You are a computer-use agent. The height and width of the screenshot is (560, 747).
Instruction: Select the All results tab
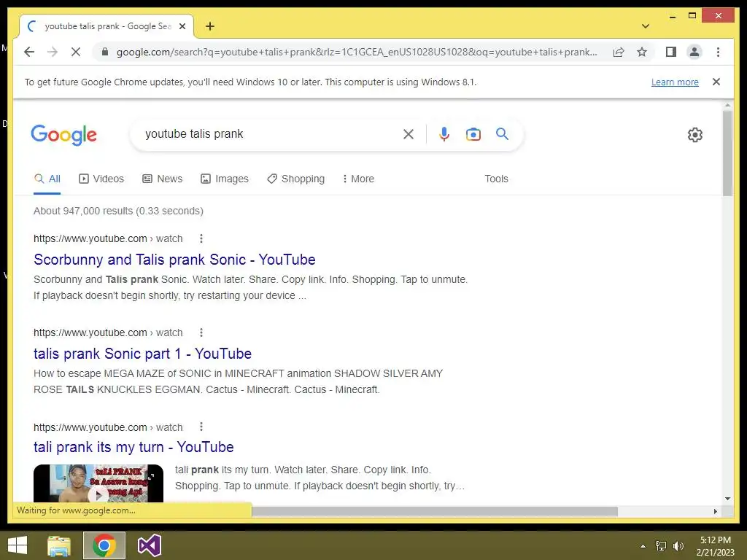(47, 179)
